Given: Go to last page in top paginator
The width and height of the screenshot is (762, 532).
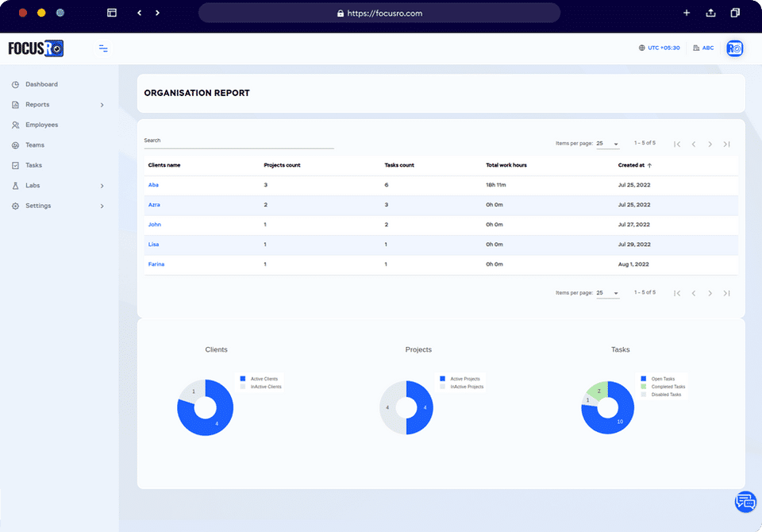Looking at the screenshot, I should [726, 144].
